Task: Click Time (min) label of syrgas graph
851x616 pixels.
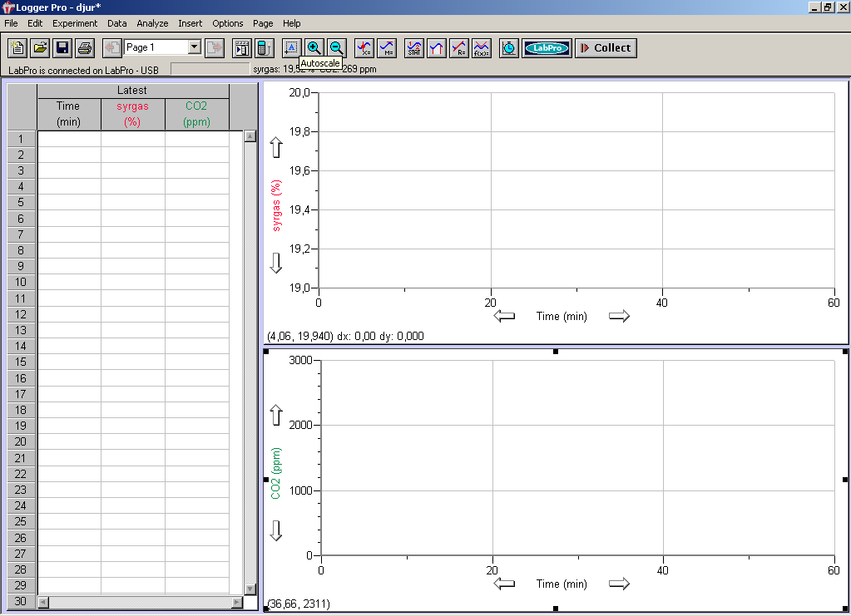Action: click(x=562, y=316)
